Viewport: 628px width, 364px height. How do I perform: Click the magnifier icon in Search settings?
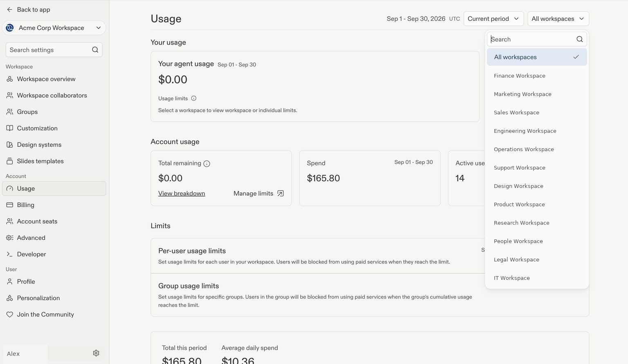click(x=95, y=50)
